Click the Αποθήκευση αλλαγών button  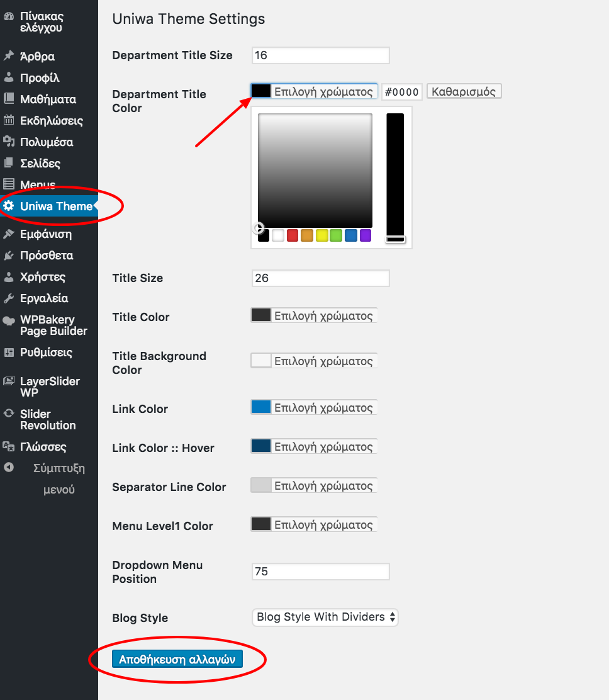(x=177, y=660)
